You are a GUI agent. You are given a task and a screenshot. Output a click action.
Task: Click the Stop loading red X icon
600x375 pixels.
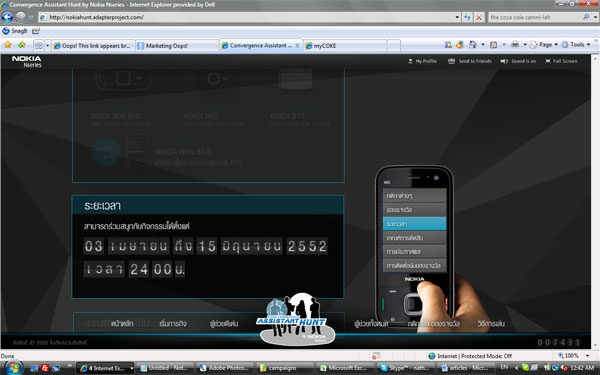(x=479, y=17)
